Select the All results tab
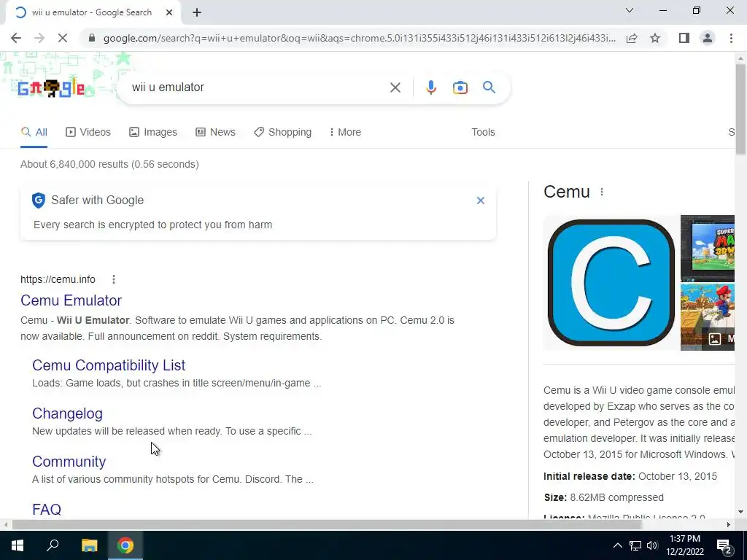Viewport: 747px width, 560px height. point(34,132)
